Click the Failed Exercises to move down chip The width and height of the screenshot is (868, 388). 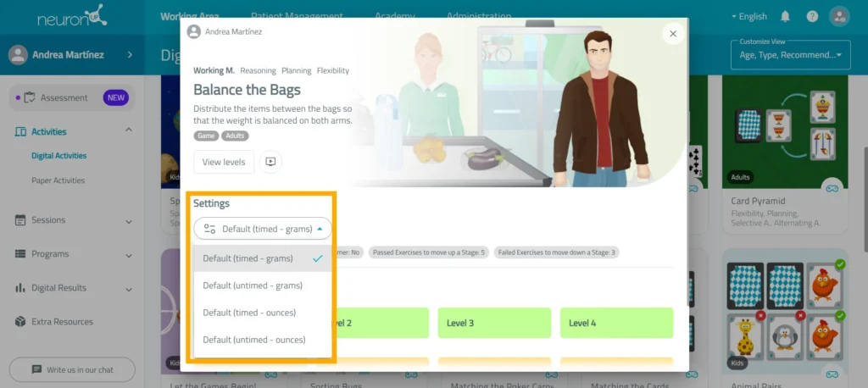tap(556, 252)
